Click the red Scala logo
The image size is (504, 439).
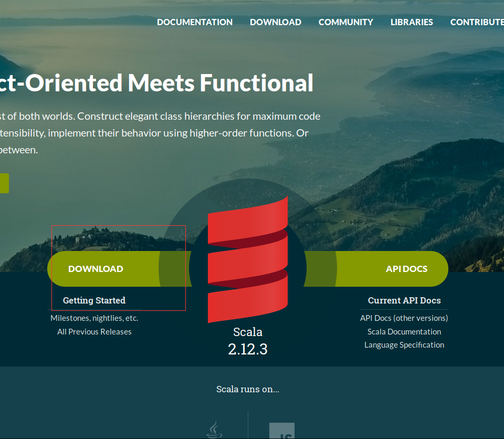pos(248,259)
